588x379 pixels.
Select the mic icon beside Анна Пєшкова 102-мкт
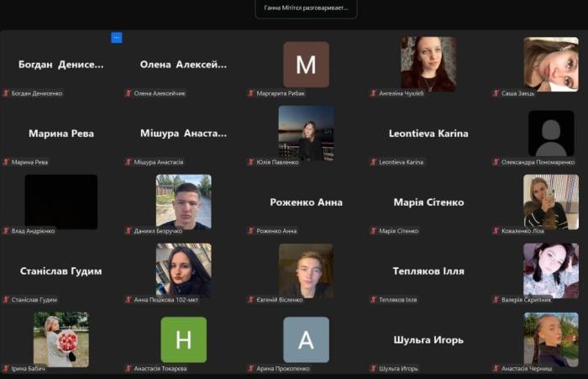click(129, 299)
